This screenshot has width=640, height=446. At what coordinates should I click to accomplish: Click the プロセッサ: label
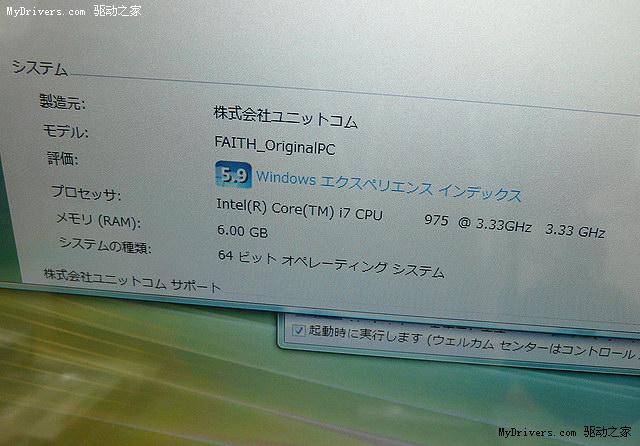pyautogui.click(x=86, y=192)
